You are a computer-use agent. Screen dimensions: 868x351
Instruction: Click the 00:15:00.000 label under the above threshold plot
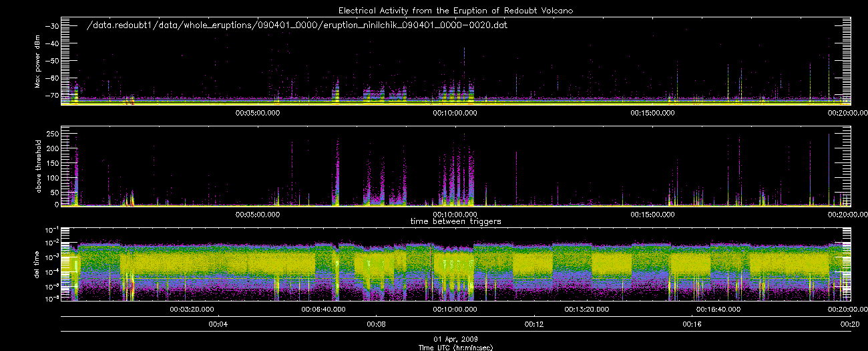[652, 215]
